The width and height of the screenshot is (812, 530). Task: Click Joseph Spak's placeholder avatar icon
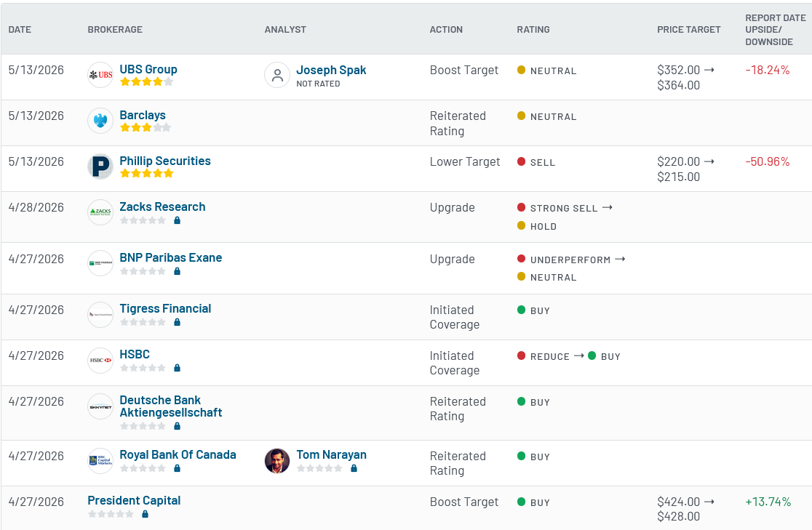pyautogui.click(x=277, y=75)
